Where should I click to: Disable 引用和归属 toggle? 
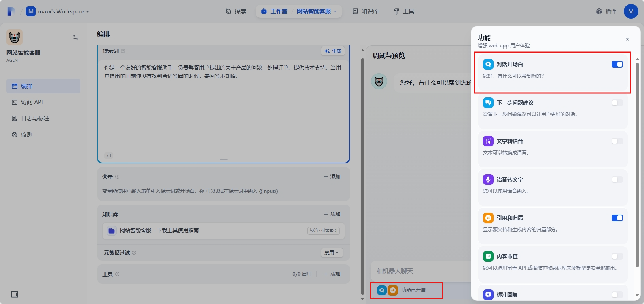pyautogui.click(x=617, y=218)
